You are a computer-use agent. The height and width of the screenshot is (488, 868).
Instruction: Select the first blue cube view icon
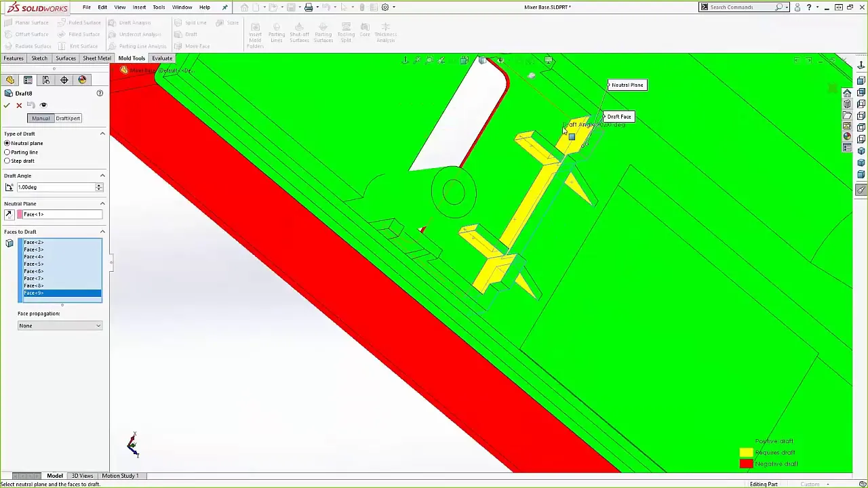861,80
